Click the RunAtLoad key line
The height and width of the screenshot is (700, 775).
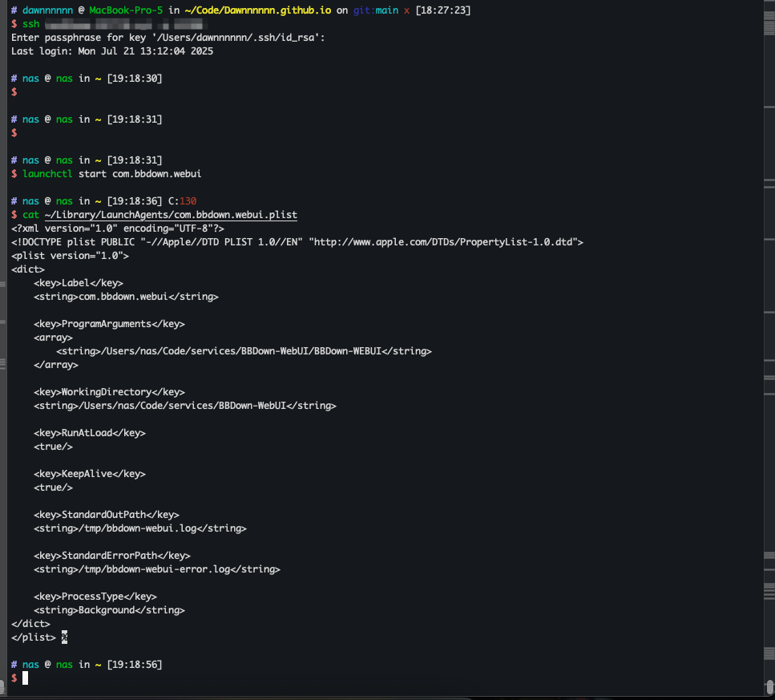90,433
